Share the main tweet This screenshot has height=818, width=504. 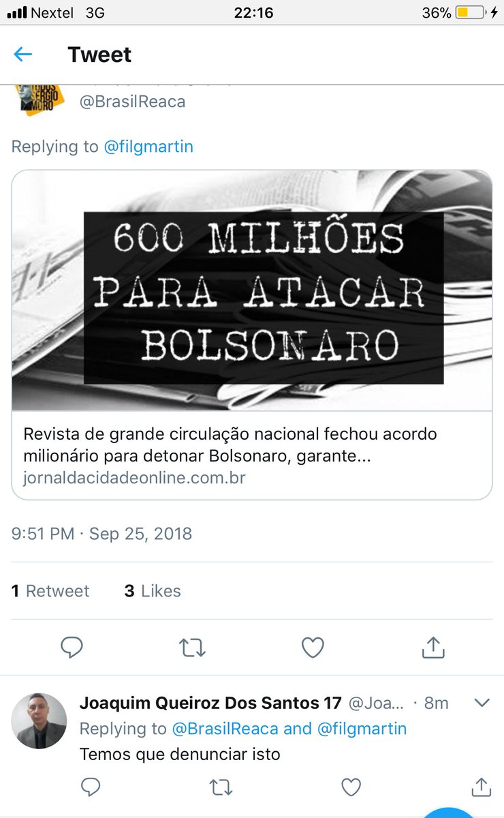(433, 647)
